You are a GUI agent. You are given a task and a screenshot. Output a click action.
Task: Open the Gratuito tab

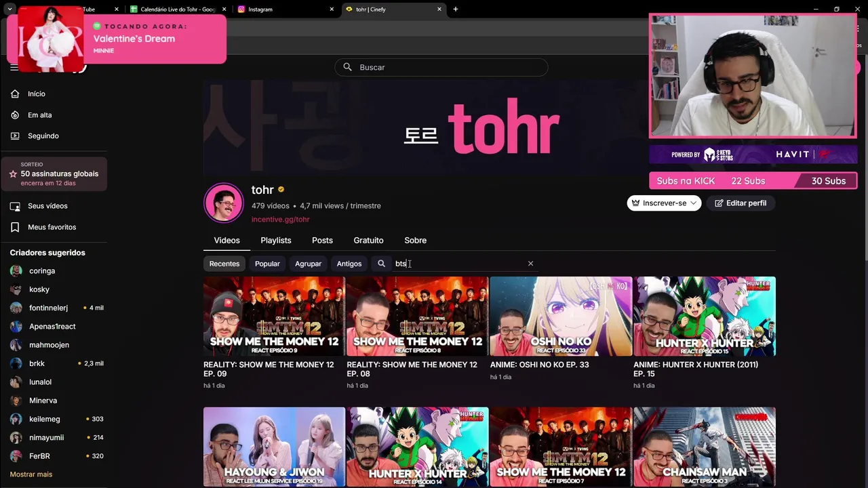click(x=368, y=241)
